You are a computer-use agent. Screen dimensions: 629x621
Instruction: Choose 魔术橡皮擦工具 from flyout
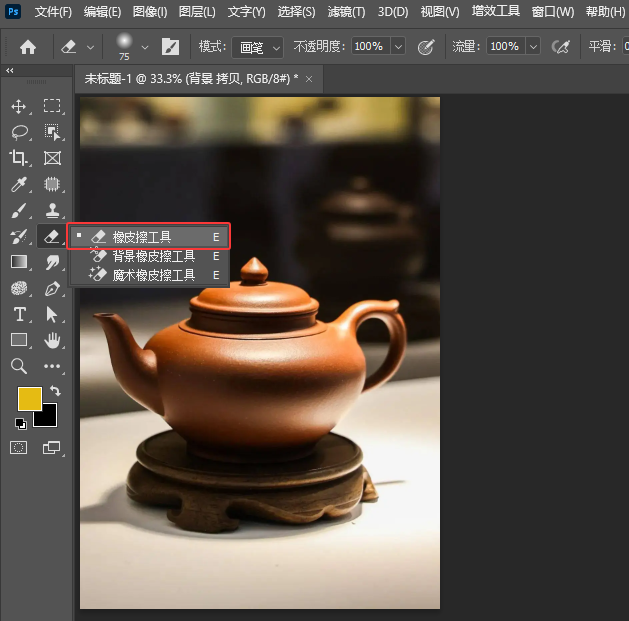[149, 275]
